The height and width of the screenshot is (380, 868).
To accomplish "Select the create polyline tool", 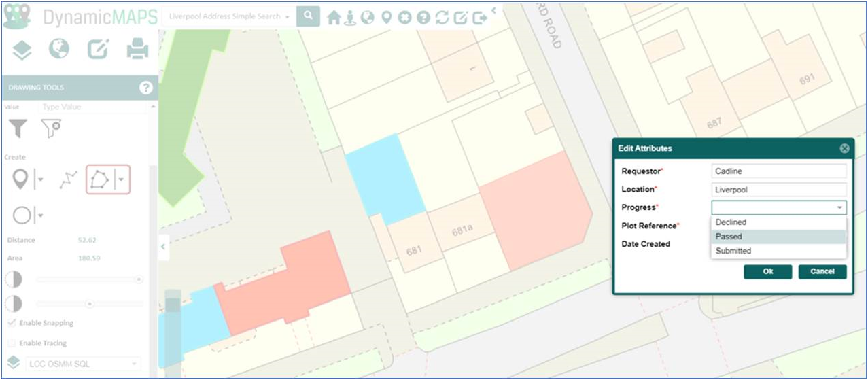I will [x=68, y=180].
